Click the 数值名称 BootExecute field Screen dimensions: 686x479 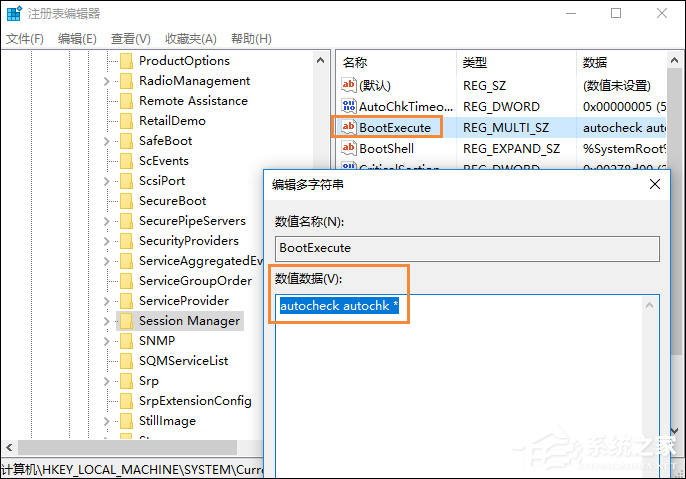pos(467,248)
